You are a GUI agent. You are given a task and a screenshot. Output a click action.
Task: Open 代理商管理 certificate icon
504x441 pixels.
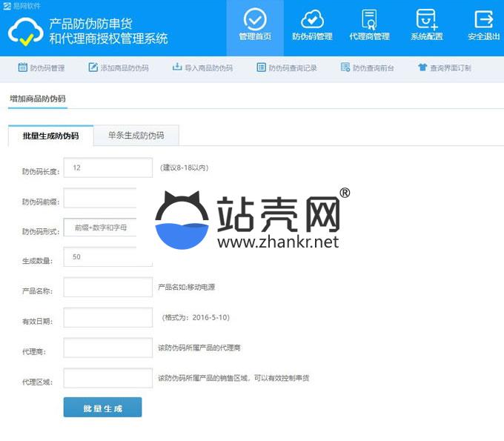point(369,19)
